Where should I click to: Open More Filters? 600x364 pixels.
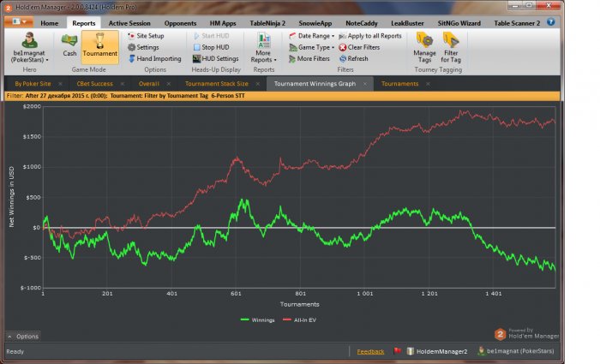point(309,58)
